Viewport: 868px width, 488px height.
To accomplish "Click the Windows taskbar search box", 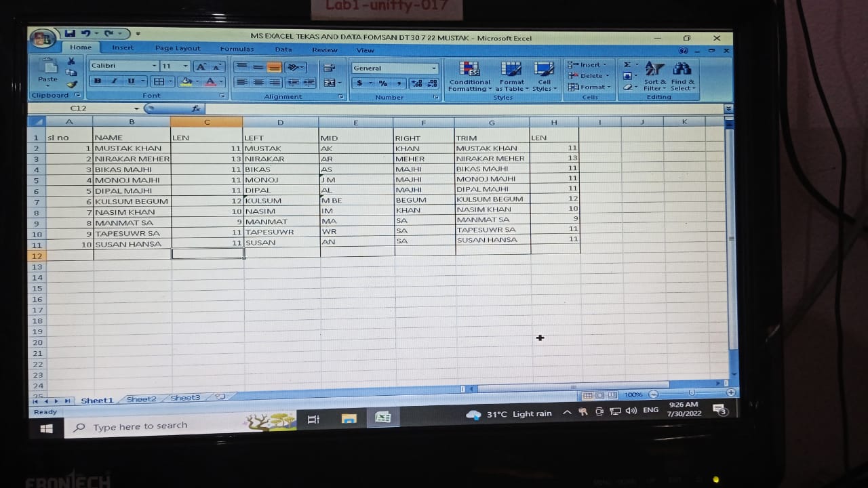I will click(x=156, y=426).
